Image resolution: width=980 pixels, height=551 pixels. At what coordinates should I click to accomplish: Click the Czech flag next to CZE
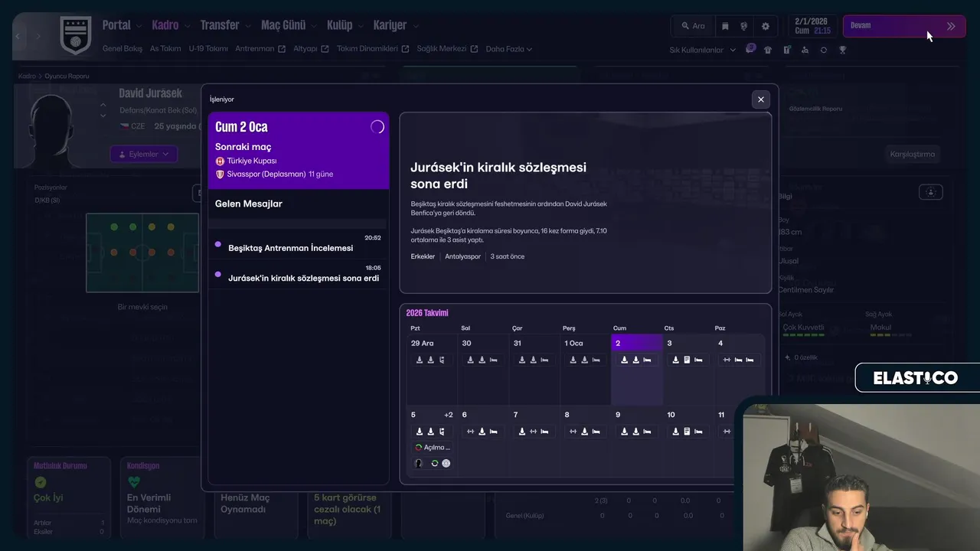[123, 126]
